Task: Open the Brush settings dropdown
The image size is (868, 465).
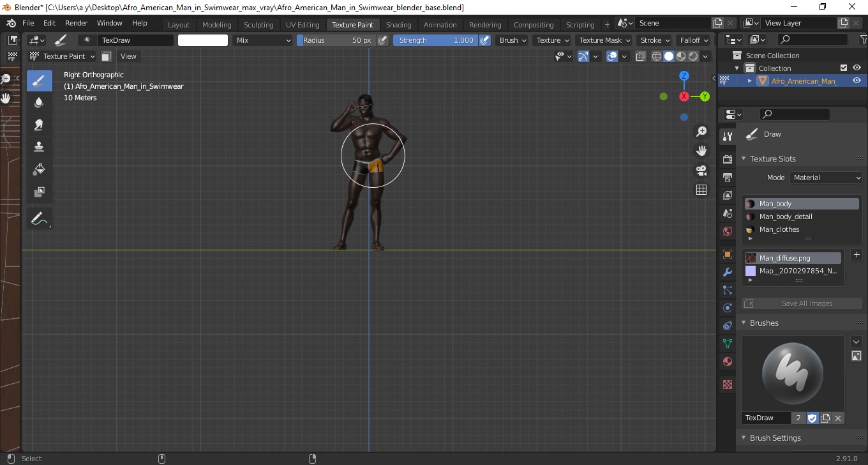Action: point(513,40)
